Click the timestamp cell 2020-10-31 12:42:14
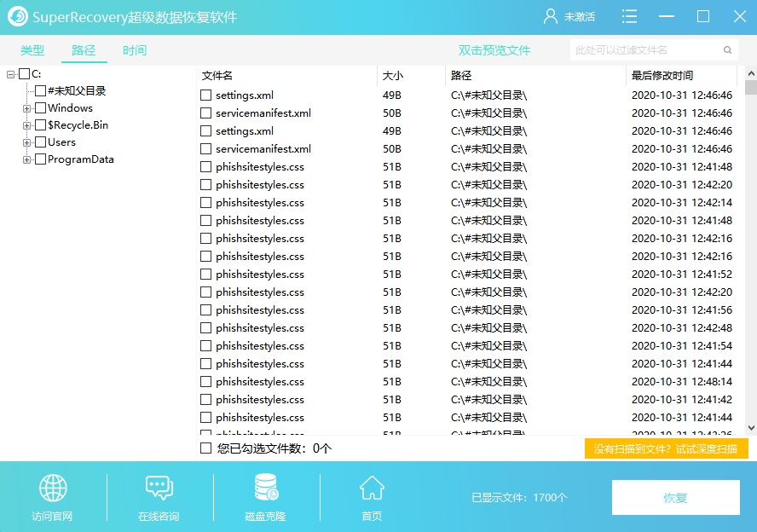This screenshot has height=532, width=757. click(x=682, y=203)
